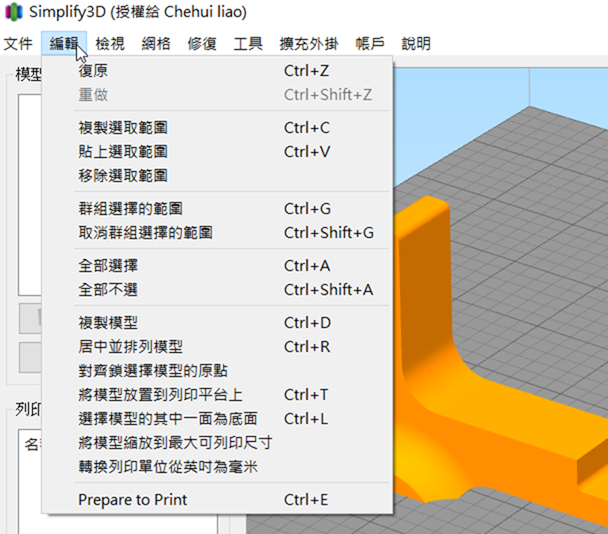608x534 pixels.
Task: Open the 網格 menu
Action: [x=156, y=44]
